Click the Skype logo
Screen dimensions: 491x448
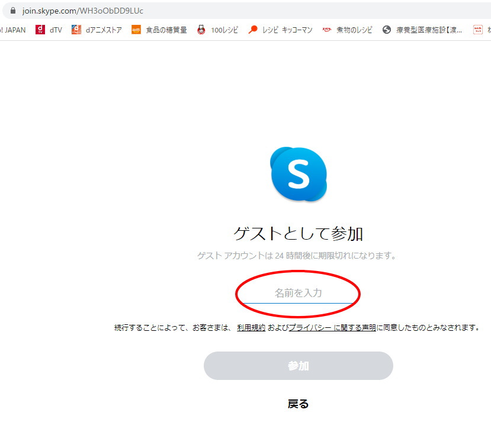pyautogui.click(x=299, y=174)
